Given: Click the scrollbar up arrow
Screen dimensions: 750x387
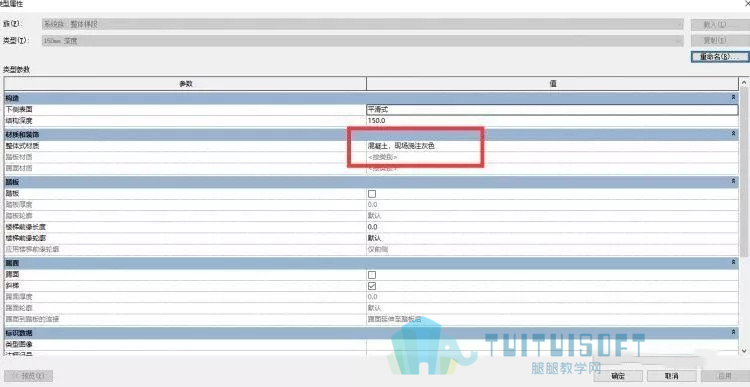Looking at the screenshot, I should 744,83.
